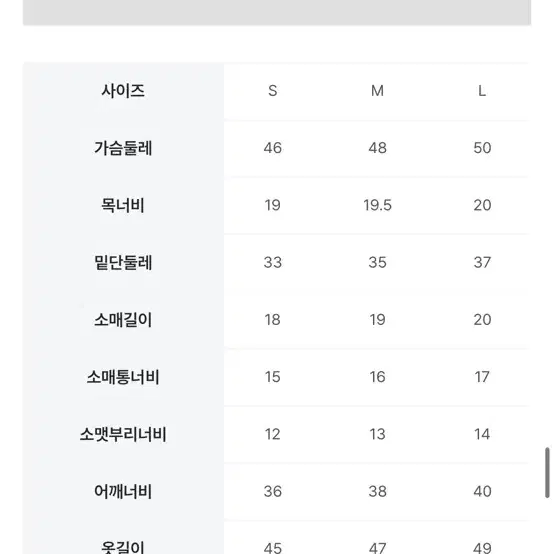Viewport: 554px width, 554px height.
Task: Click the gray banner above the table
Action: pos(277,12)
